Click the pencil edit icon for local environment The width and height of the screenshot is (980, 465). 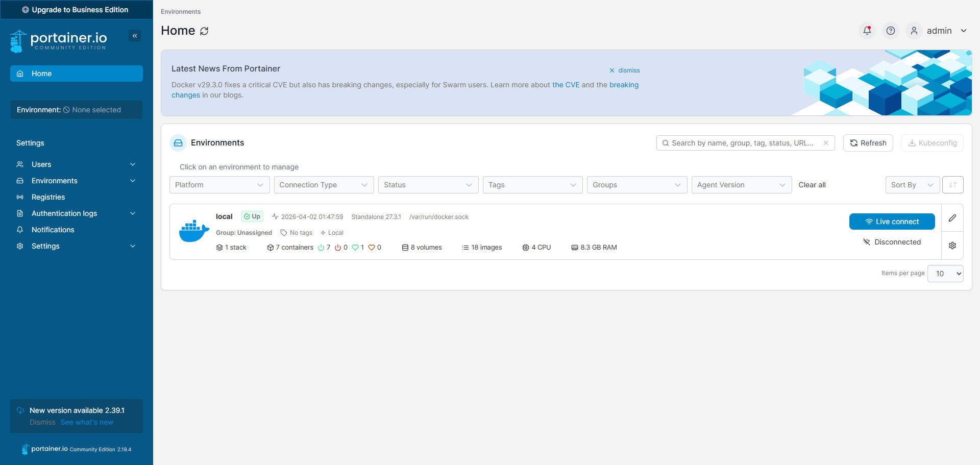point(952,218)
